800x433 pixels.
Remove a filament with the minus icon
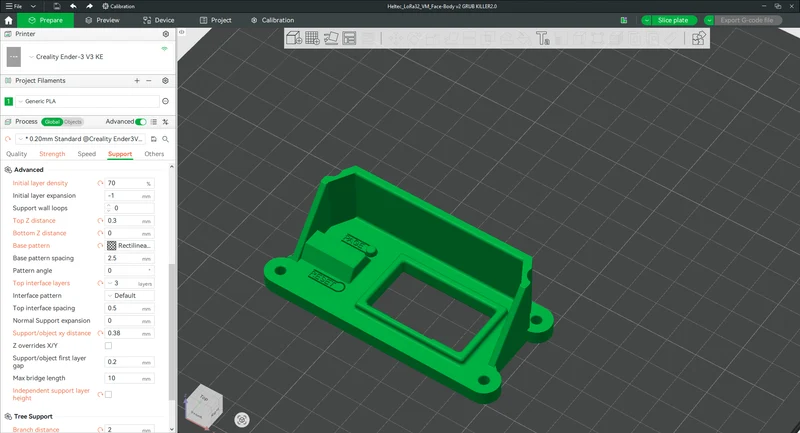coord(148,81)
